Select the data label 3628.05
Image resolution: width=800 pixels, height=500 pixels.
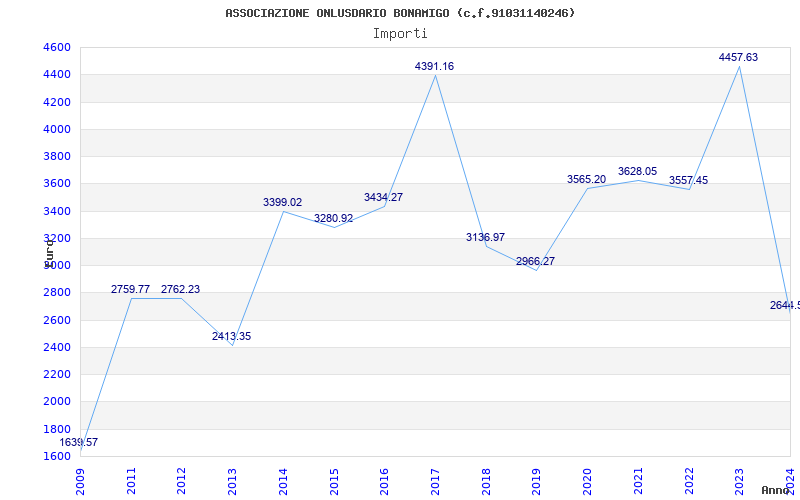tap(638, 171)
